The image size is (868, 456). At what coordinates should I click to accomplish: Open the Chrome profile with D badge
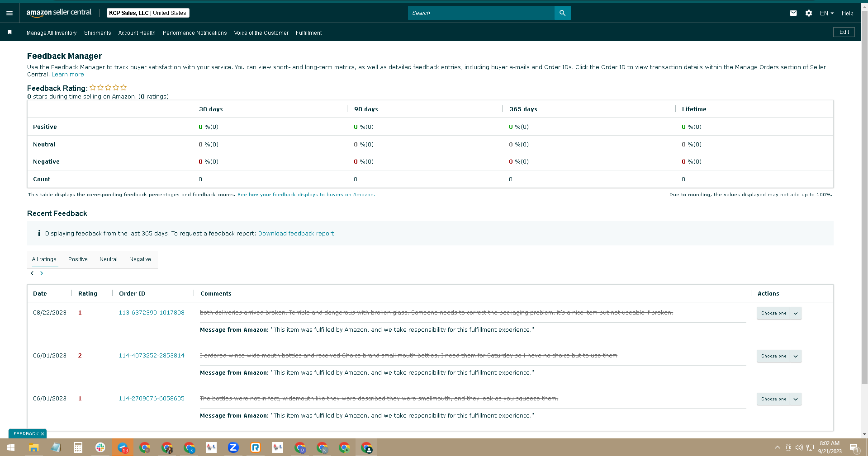(300, 447)
